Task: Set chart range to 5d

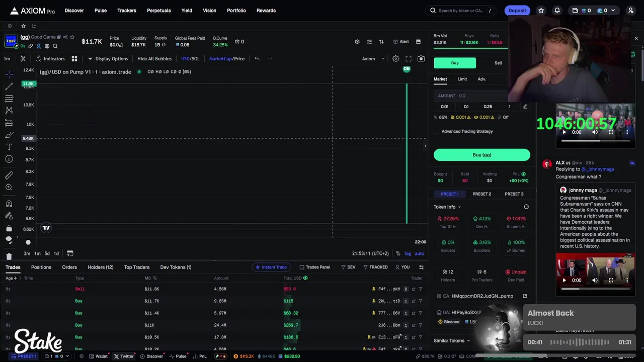Action: tap(47, 253)
